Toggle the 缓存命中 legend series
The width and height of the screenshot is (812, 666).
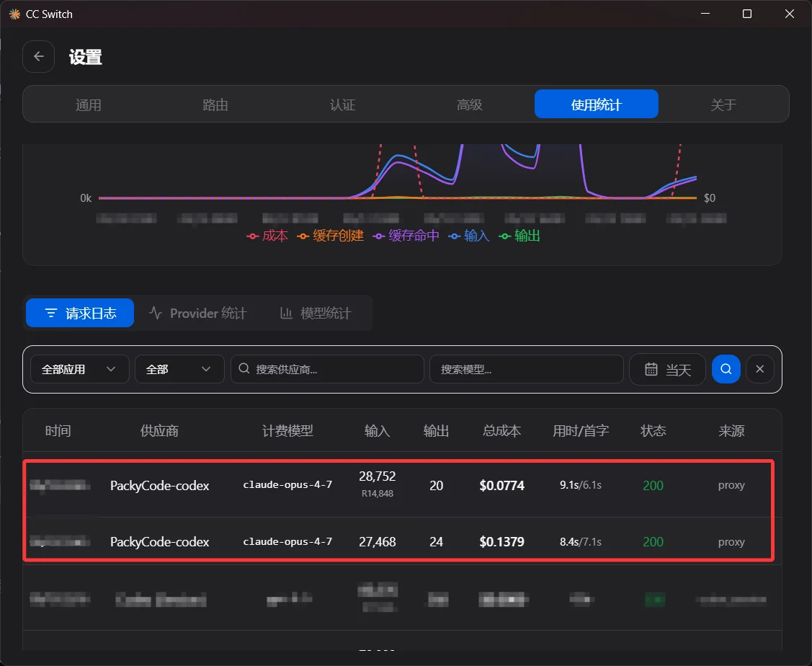406,236
